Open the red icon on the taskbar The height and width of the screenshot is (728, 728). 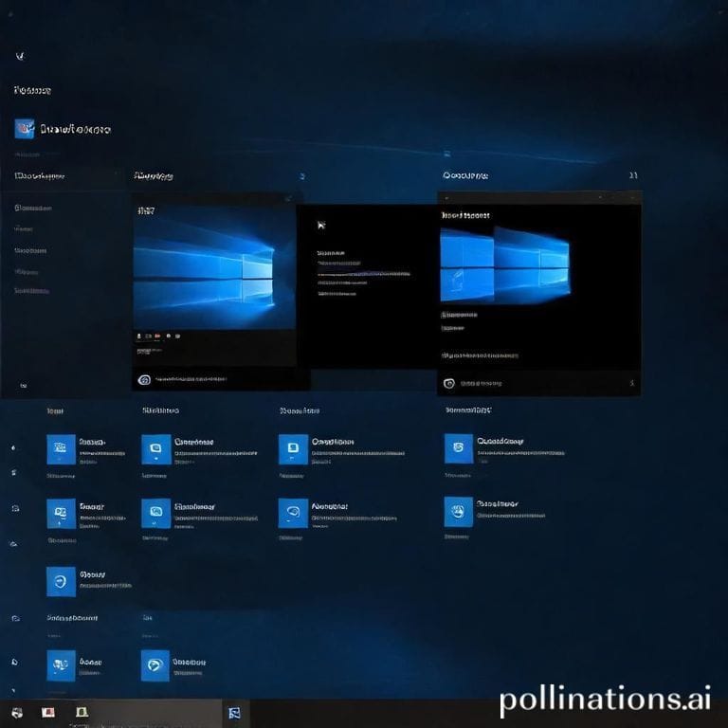click(x=48, y=712)
